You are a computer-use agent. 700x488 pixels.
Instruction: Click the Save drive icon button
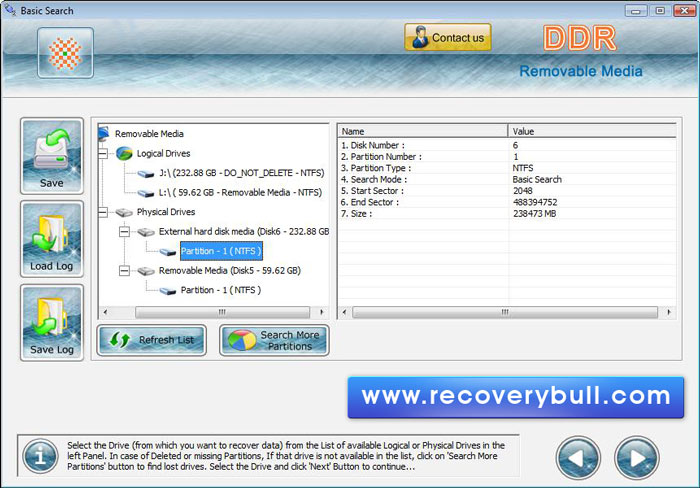coord(52,156)
